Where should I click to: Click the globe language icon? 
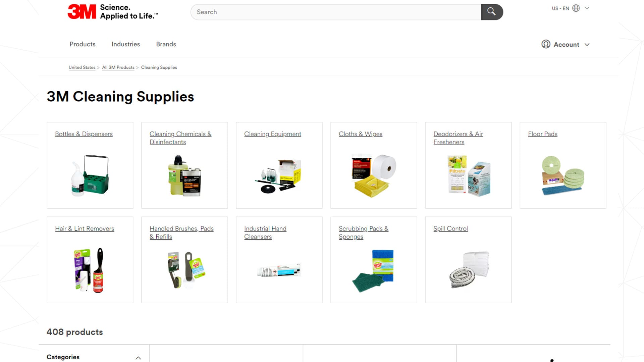pos(576,8)
